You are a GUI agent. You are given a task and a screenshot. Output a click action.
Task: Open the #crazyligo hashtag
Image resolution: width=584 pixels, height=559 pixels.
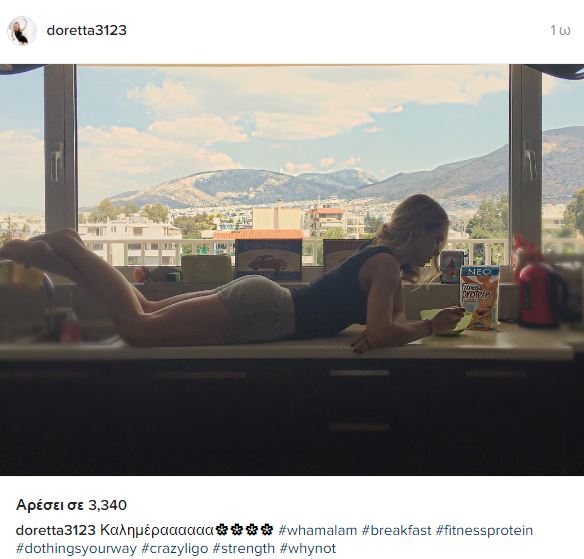(174, 549)
